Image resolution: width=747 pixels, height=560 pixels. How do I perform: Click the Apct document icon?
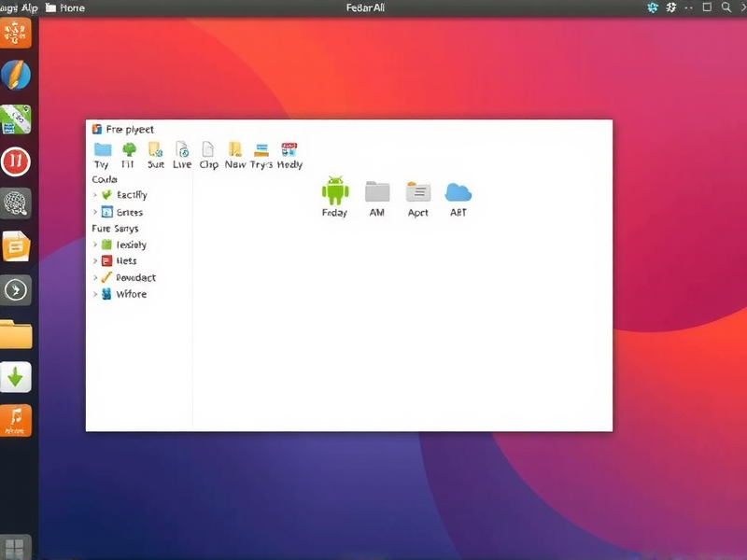click(416, 192)
